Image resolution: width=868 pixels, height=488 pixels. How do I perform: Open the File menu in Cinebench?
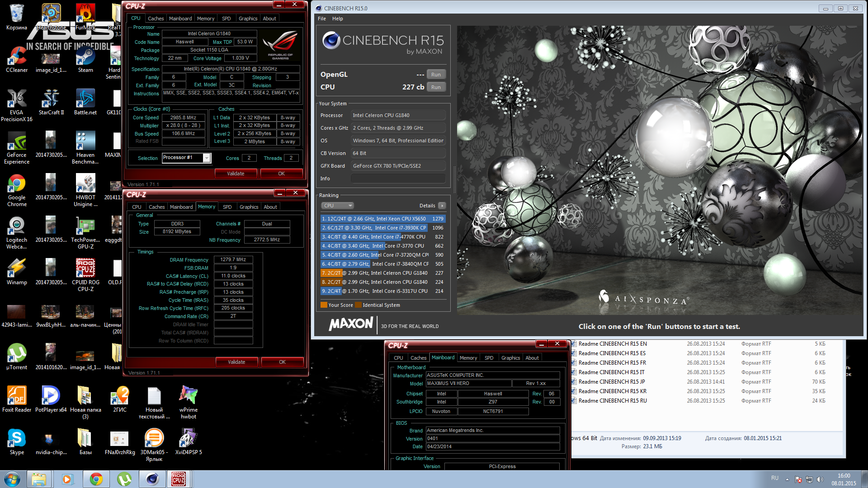322,19
